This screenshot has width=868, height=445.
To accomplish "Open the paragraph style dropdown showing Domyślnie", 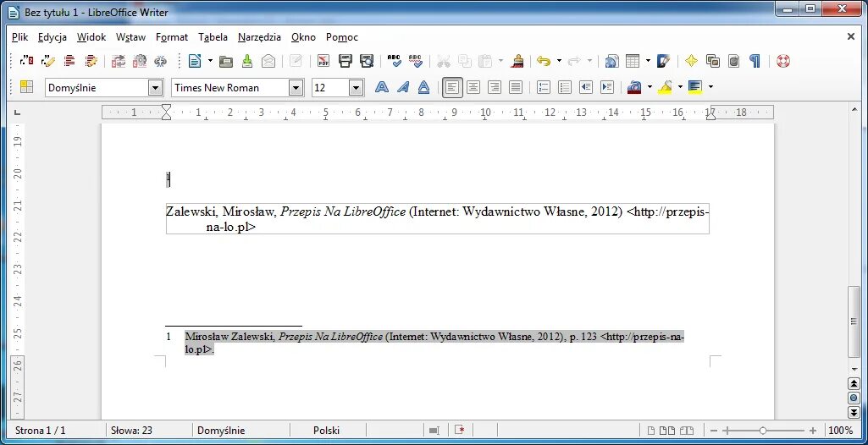I will [x=155, y=87].
